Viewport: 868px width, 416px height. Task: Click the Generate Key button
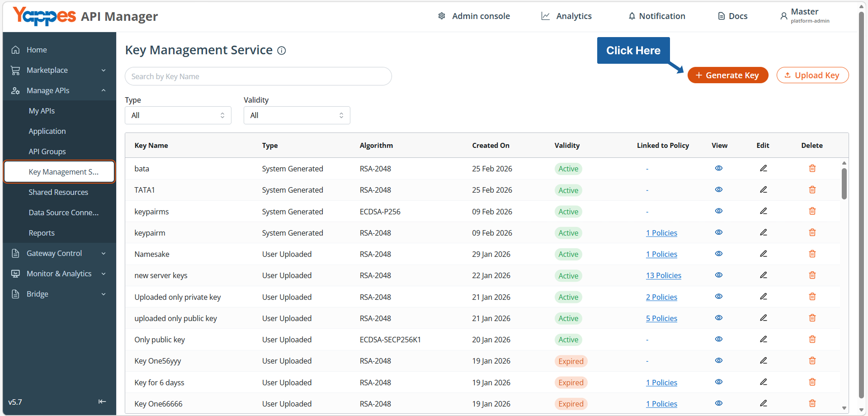pyautogui.click(x=727, y=75)
